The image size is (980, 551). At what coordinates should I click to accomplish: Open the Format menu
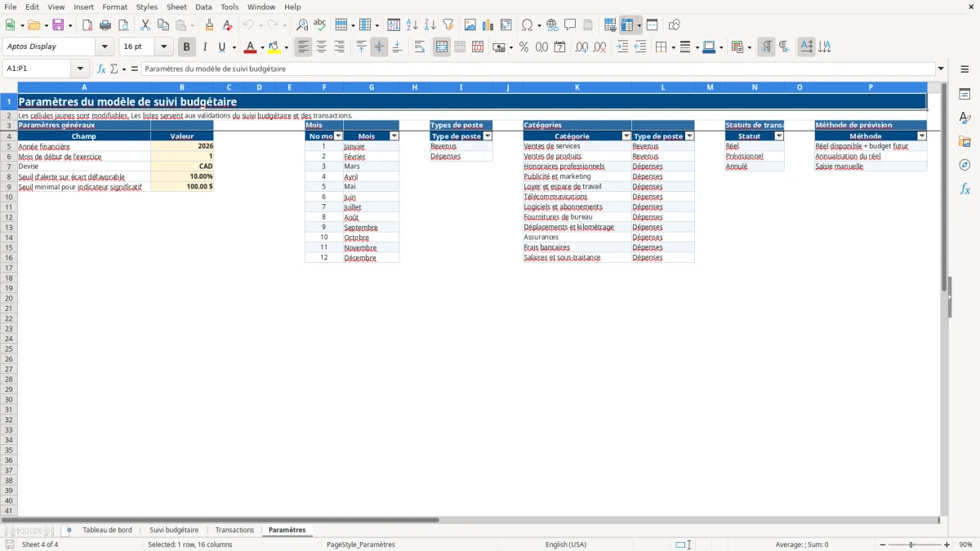coord(114,7)
